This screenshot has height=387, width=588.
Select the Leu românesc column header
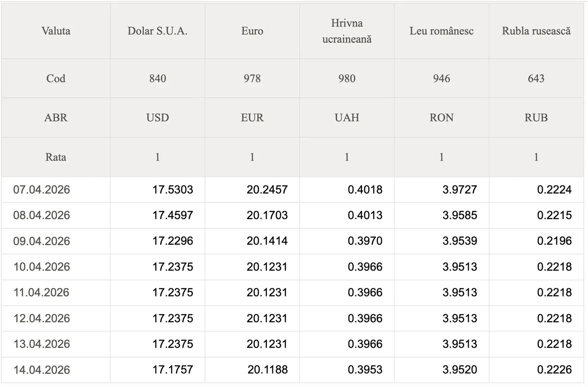[x=441, y=31]
